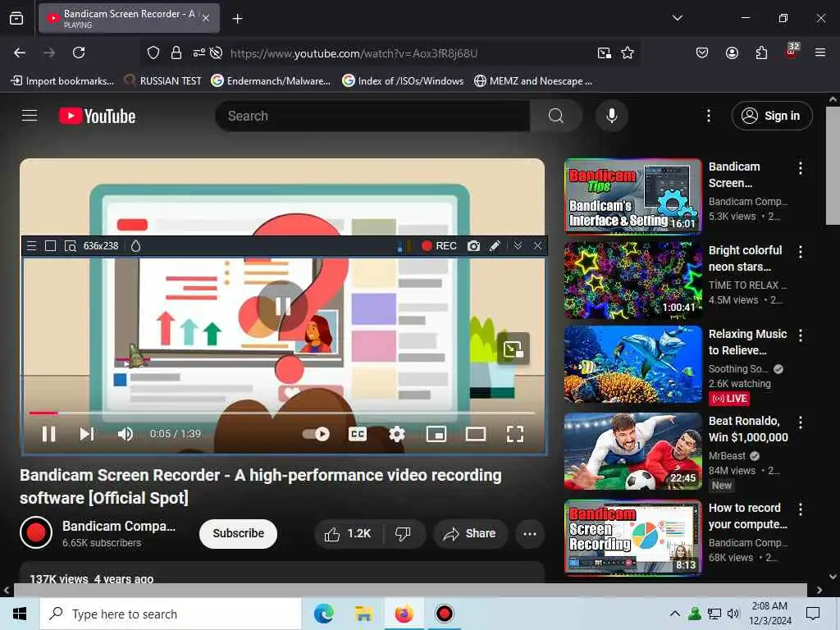Viewport: 840px width, 630px height.
Task: Open Bright colorful neon stars video thumbnail
Action: click(x=632, y=281)
